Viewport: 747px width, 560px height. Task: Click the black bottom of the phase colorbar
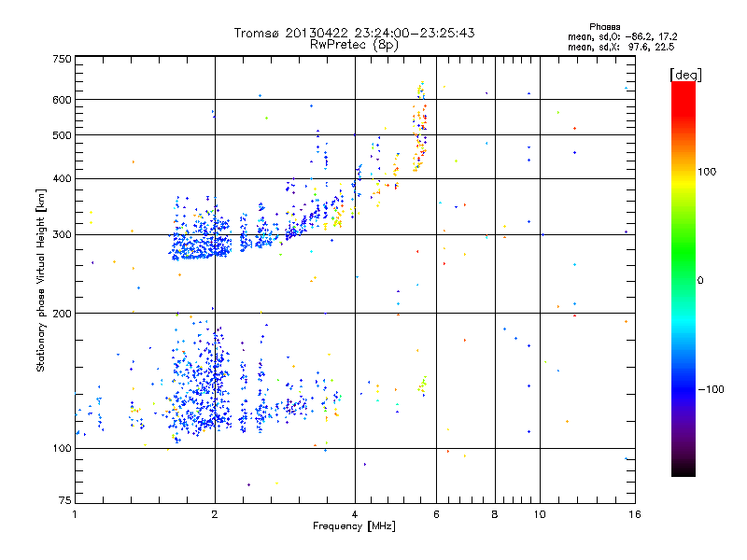[684, 469]
